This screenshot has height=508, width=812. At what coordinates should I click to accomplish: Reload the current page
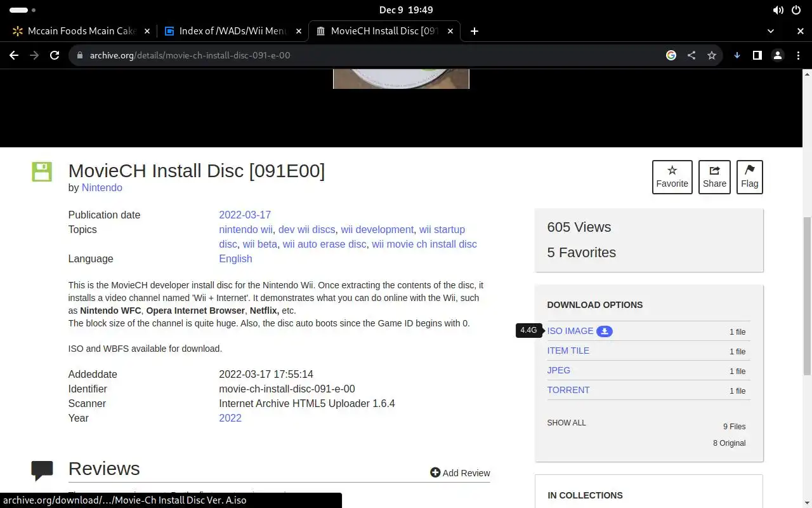[55, 55]
